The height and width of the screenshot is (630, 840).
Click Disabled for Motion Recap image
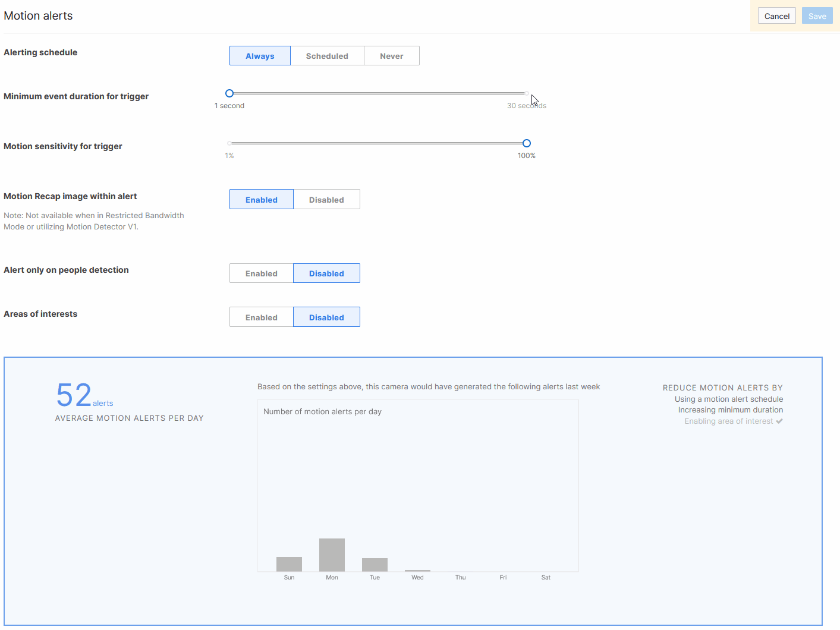[326, 200]
